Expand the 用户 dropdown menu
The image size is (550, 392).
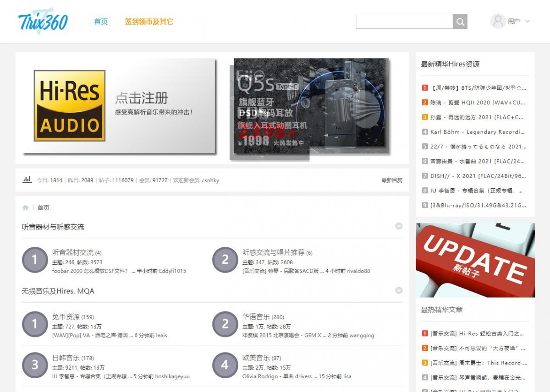[527, 21]
